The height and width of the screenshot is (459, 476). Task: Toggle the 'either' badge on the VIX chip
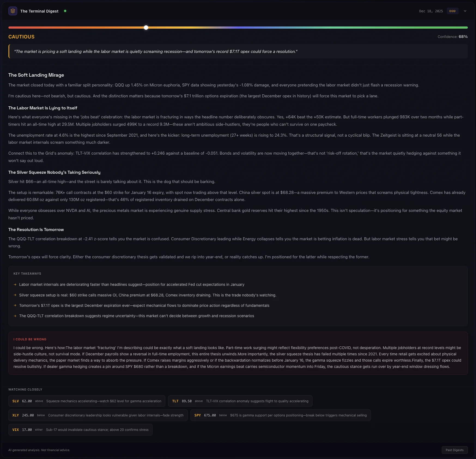tap(39, 430)
